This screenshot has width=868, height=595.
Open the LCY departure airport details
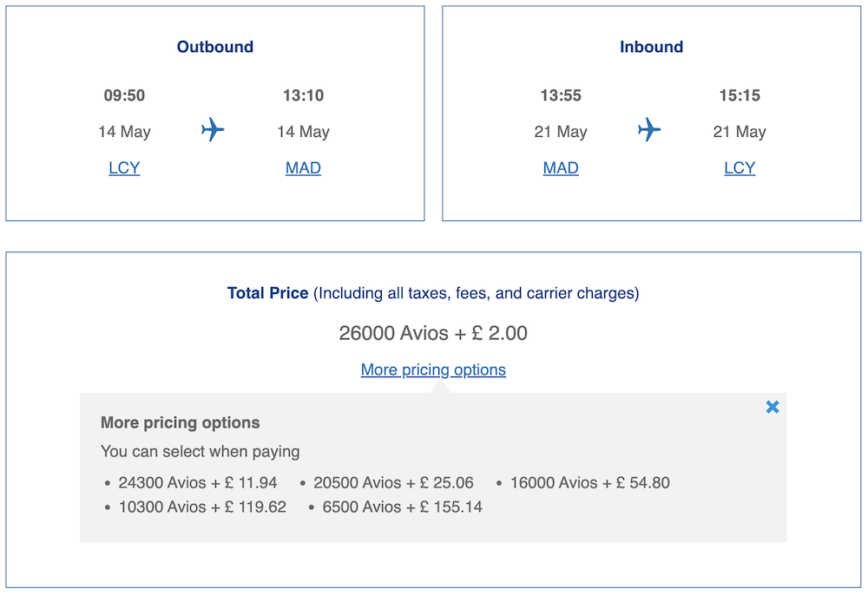click(124, 167)
